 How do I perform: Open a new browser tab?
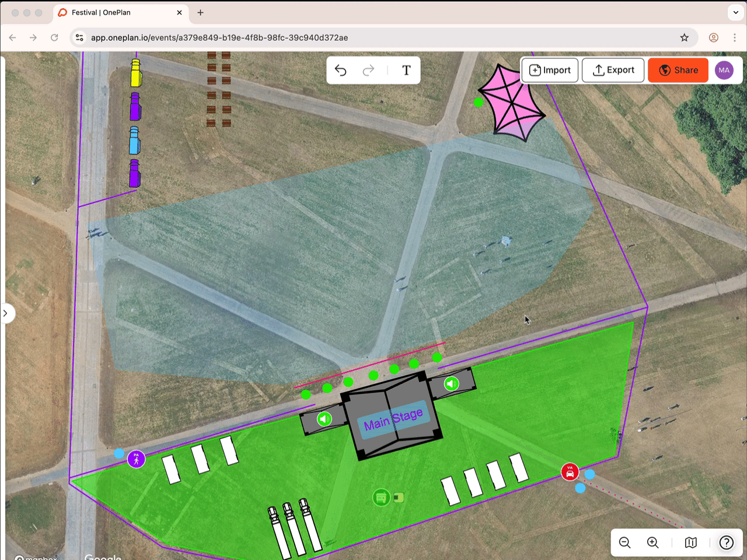point(200,12)
